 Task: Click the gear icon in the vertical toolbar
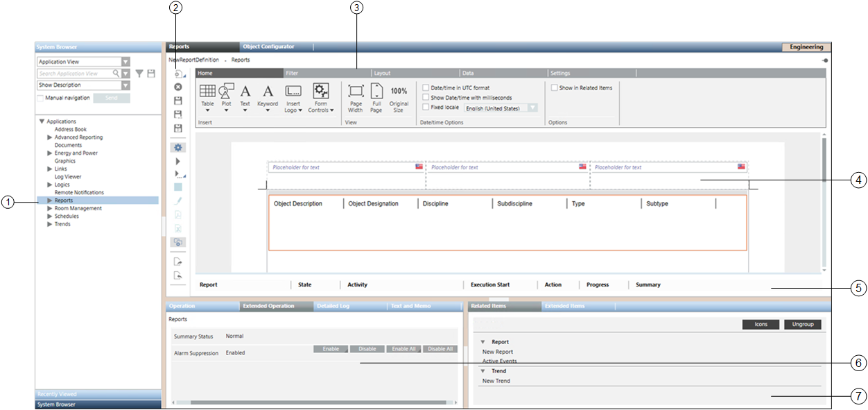tap(178, 148)
